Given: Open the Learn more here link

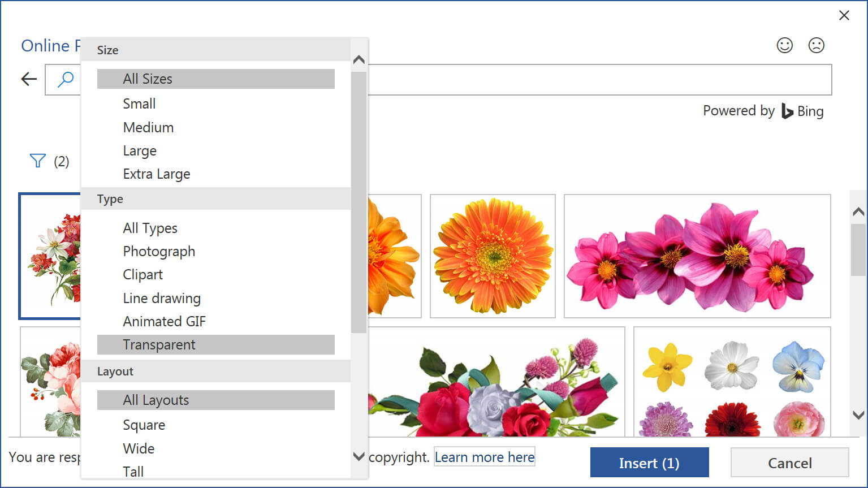Looking at the screenshot, I should click(x=484, y=457).
